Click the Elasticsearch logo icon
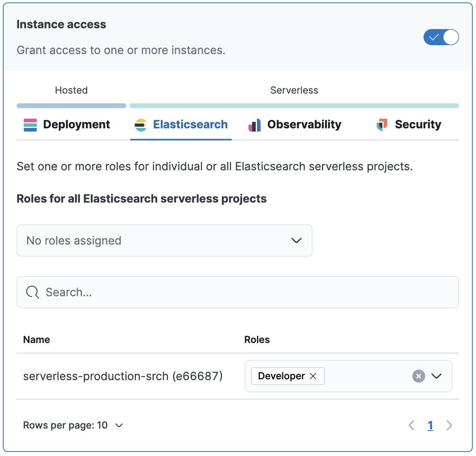Screen dimensions: 476x456 (140, 125)
